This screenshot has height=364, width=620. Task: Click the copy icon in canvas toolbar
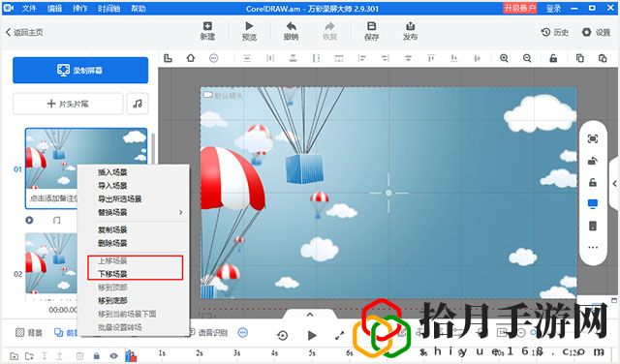tap(579, 58)
